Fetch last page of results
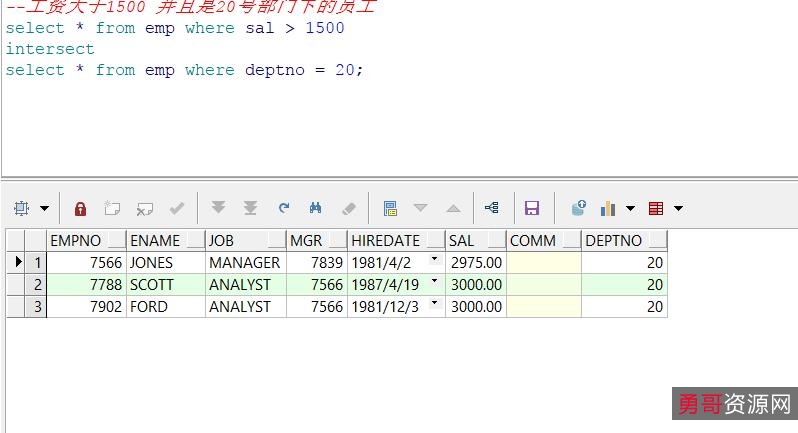The image size is (798, 433). (250, 208)
